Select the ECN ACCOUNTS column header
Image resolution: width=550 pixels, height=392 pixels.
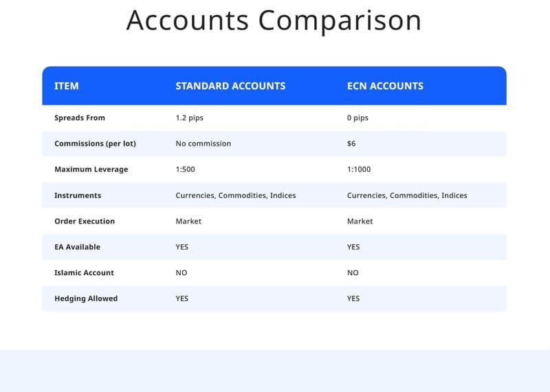coord(385,86)
